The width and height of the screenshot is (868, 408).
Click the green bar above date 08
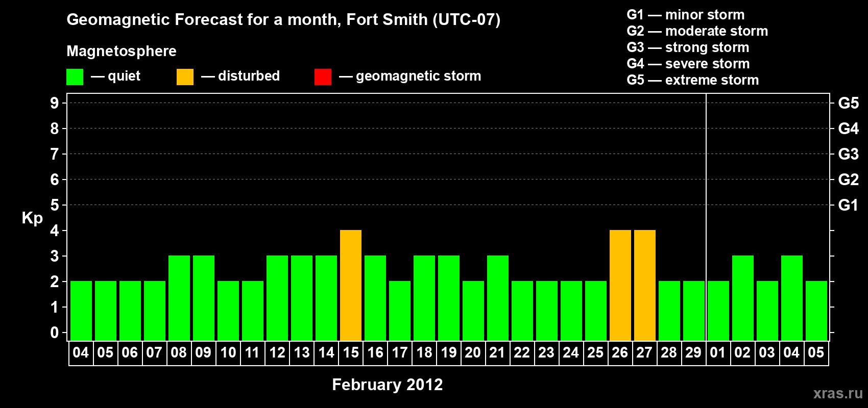tap(179, 298)
